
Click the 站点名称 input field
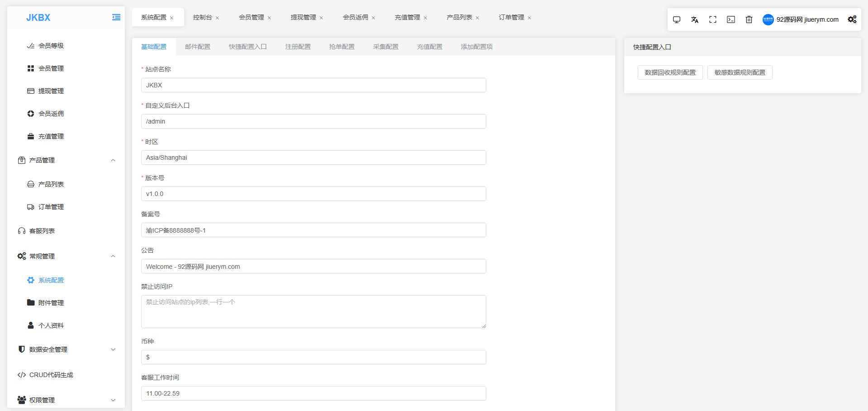click(313, 85)
